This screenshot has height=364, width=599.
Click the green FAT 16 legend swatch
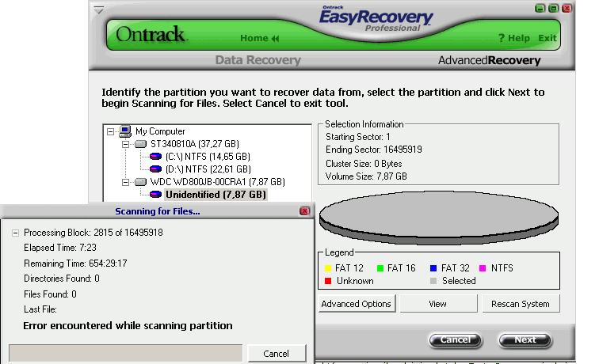[380, 268]
